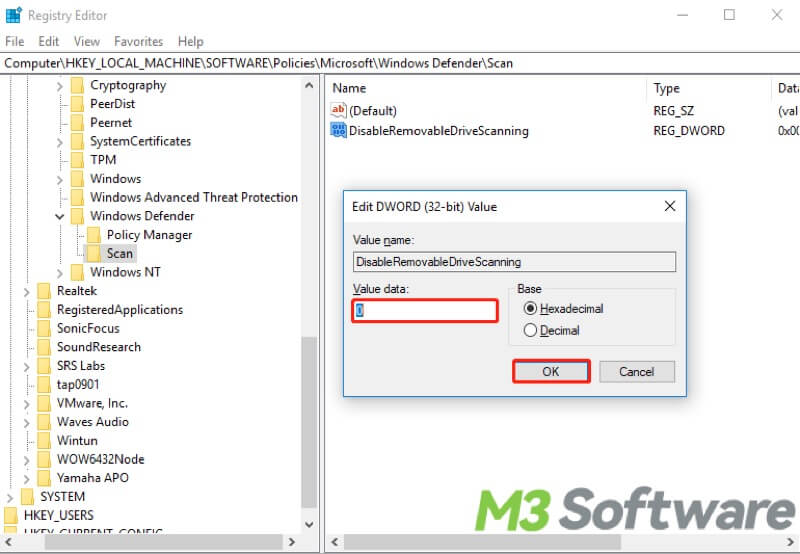Click values pane horizontal scrollbar thumb

click(482, 542)
